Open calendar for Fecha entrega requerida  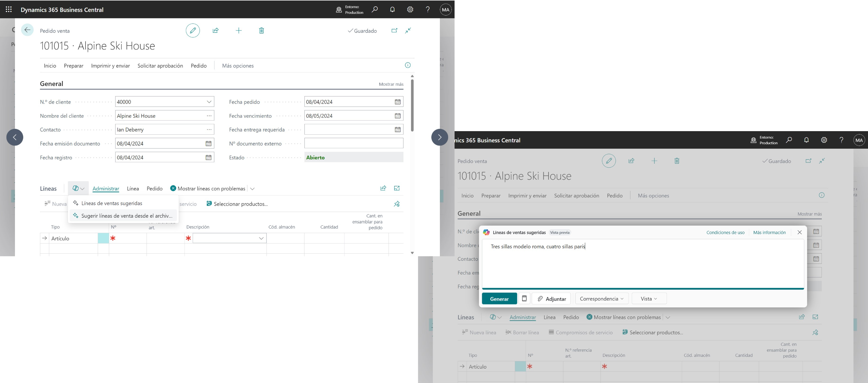click(x=398, y=129)
